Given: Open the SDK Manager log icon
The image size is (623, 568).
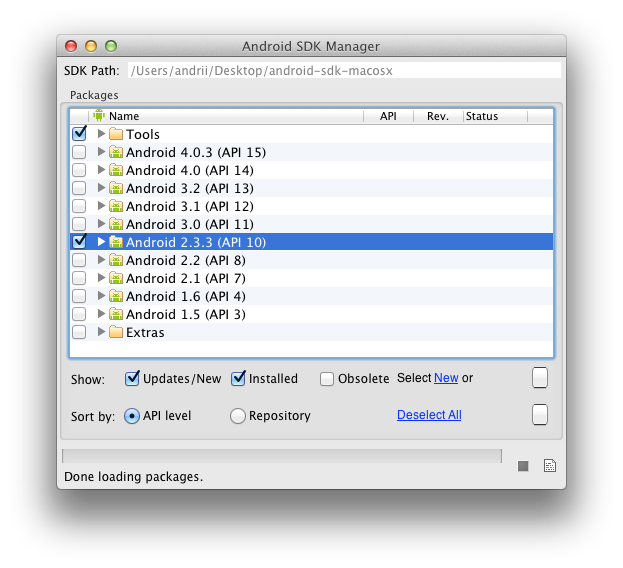Looking at the screenshot, I should click(x=549, y=466).
